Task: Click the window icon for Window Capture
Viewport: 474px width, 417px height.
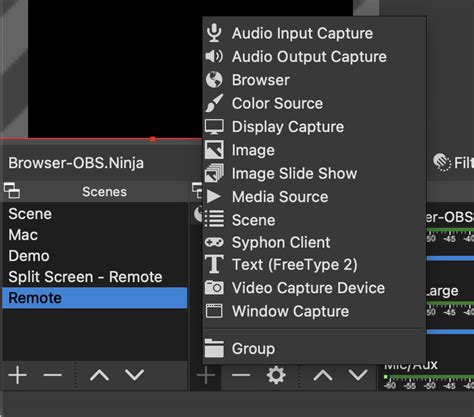Action: click(x=214, y=311)
